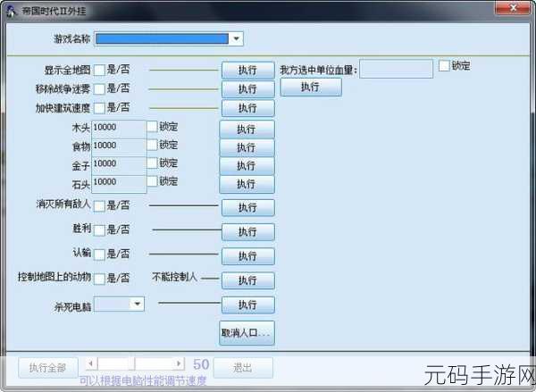The image size is (536, 392).
Task: Click 执行 in the 不能控制人 row
Action: coord(247,280)
